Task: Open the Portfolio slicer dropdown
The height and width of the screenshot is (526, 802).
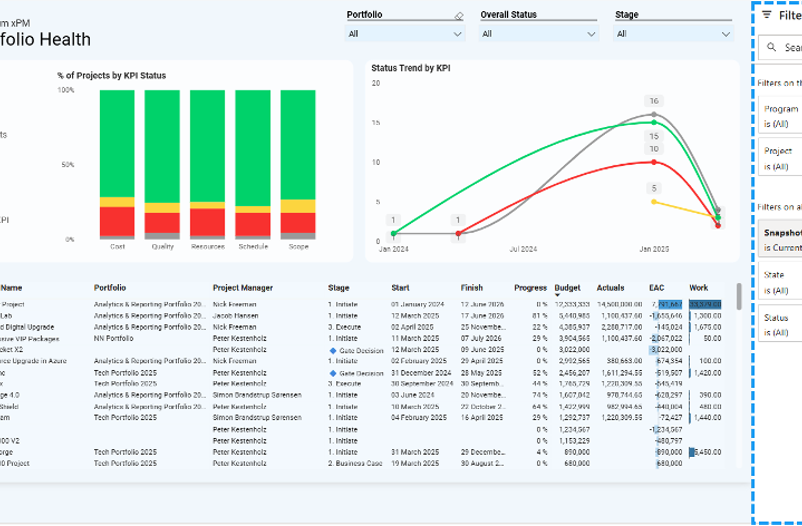Action: click(x=458, y=34)
